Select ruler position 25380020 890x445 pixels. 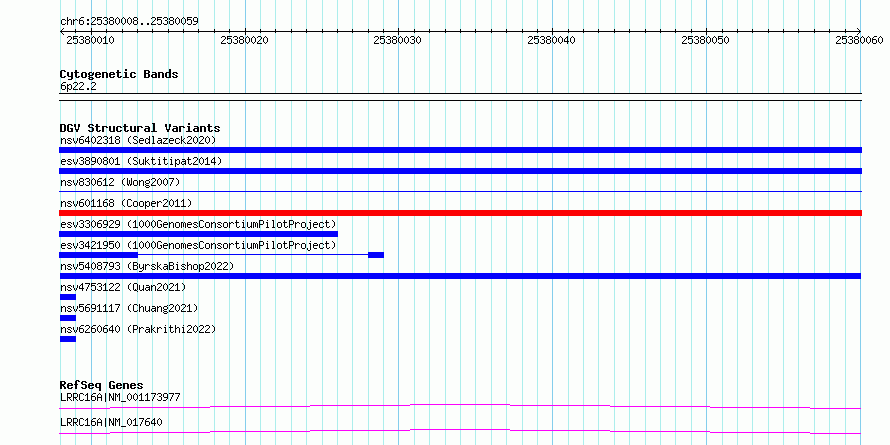(x=244, y=40)
